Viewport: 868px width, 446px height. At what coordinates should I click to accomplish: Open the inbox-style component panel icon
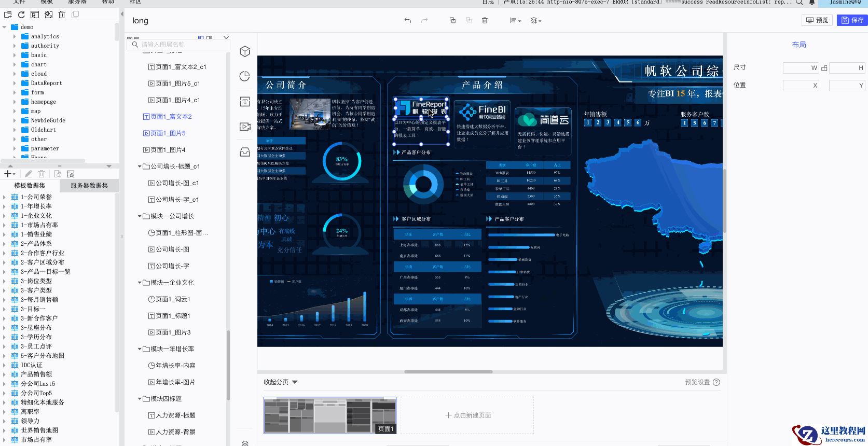pos(245,152)
